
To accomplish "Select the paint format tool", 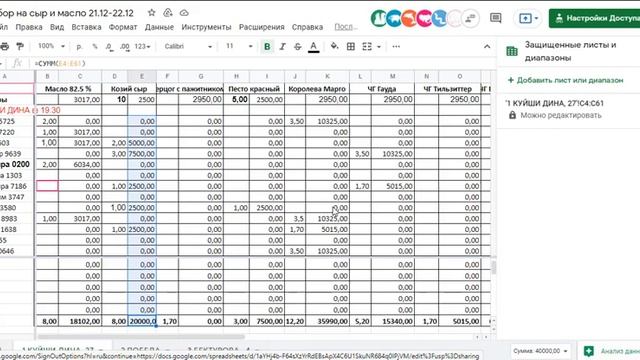I will (x=20, y=47).
